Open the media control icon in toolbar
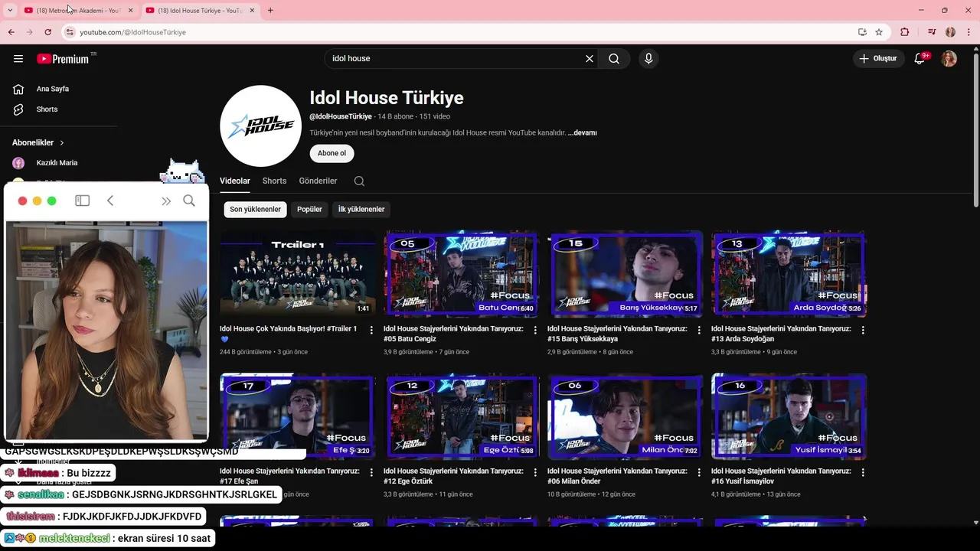Screen dimensions: 980x551 click(x=932, y=32)
